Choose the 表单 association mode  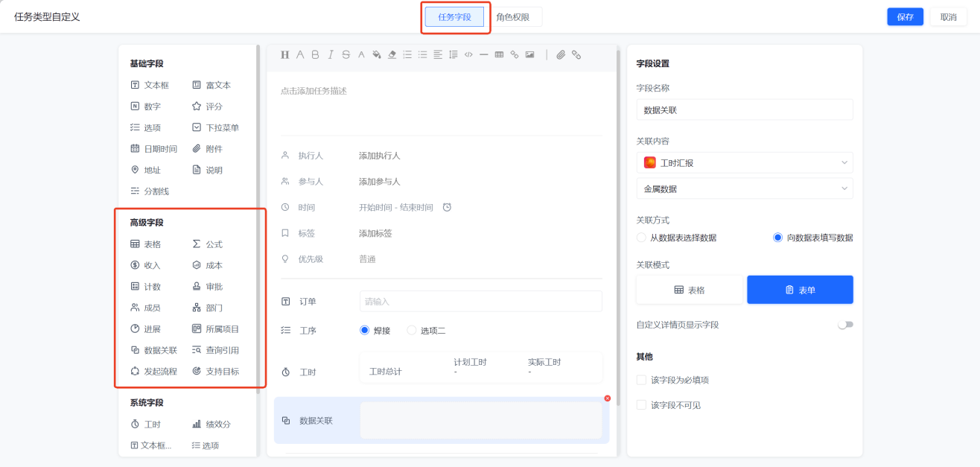click(801, 290)
